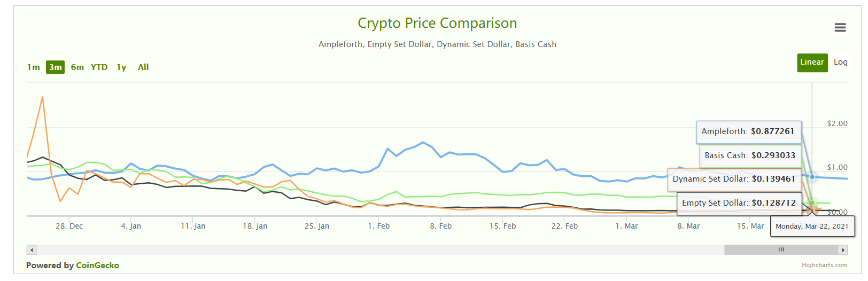
Task: Click the scrollbar left arrow button
Action: click(32, 250)
